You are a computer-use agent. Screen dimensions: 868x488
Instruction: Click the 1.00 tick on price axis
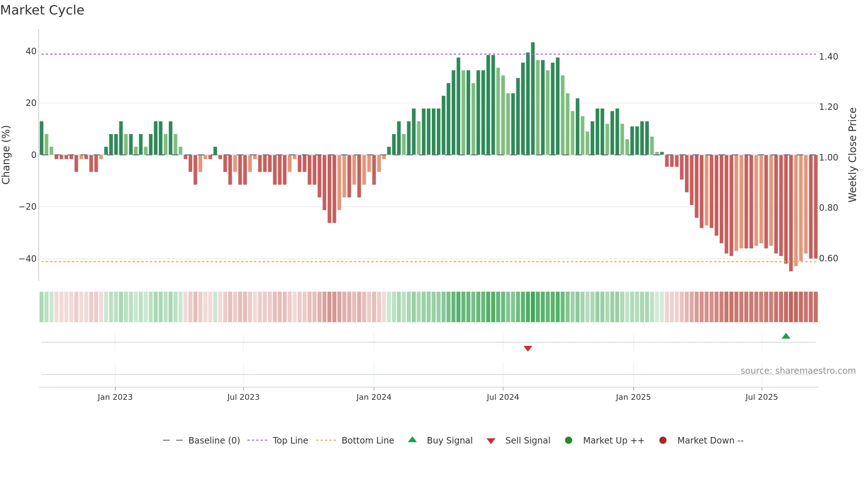coord(829,158)
